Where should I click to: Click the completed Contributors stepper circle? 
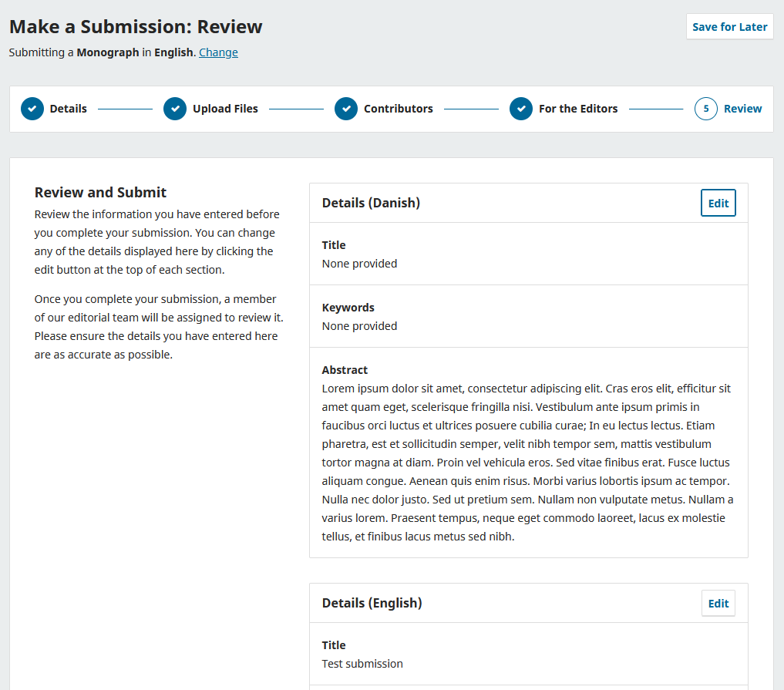(x=346, y=109)
